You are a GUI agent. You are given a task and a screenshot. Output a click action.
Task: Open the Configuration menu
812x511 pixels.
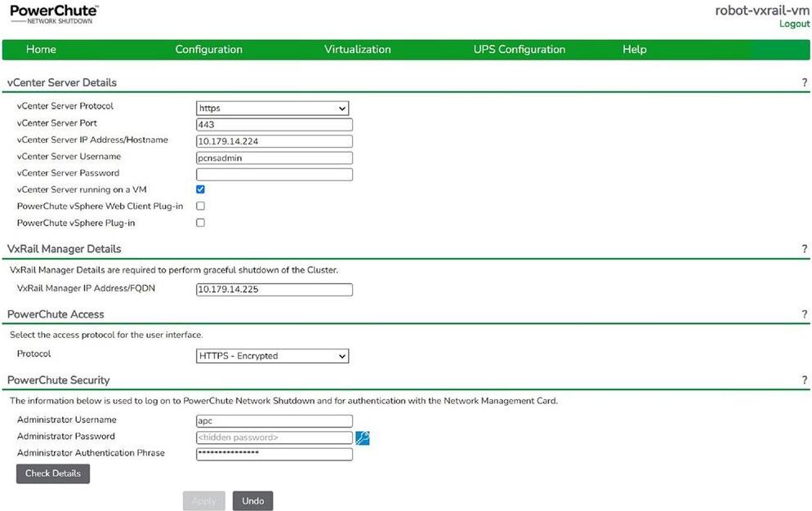click(208, 50)
